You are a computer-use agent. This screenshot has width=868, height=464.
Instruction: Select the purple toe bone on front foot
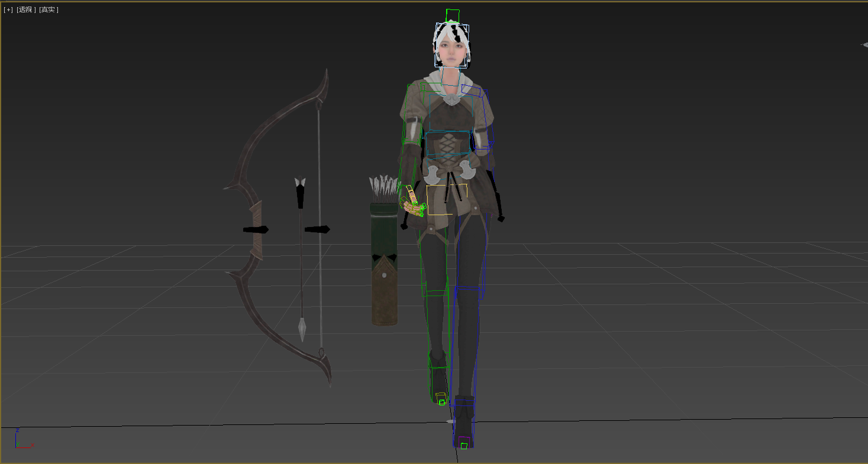464,440
